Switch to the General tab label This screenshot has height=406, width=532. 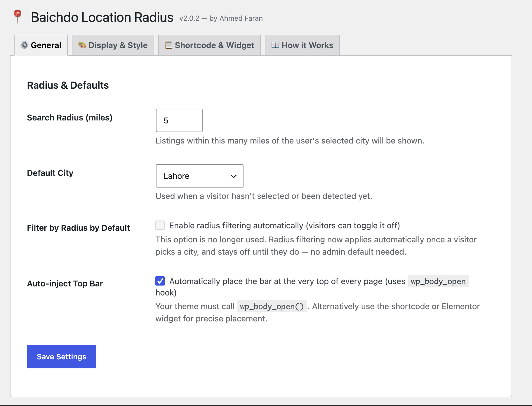(x=41, y=45)
